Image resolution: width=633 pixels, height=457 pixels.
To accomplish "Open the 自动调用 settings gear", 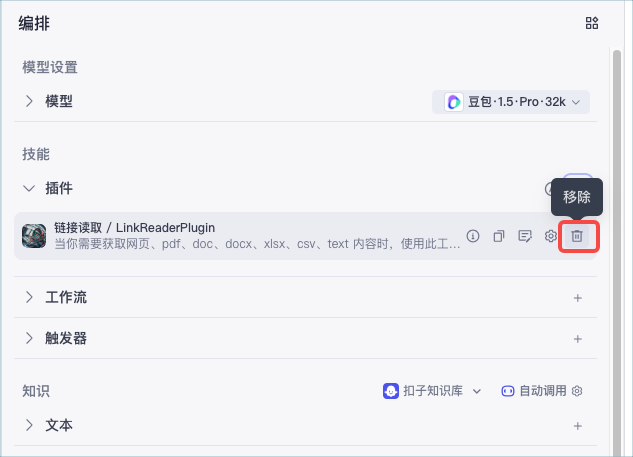I will click(x=577, y=391).
